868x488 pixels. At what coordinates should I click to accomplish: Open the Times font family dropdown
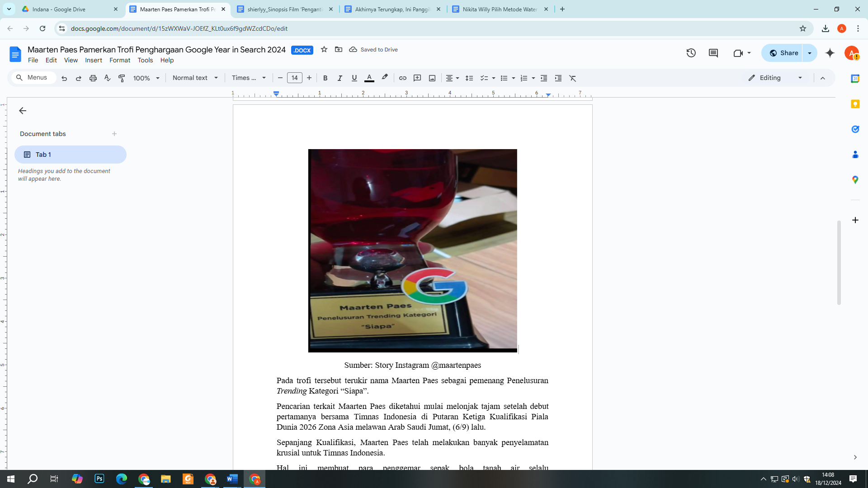(x=249, y=78)
